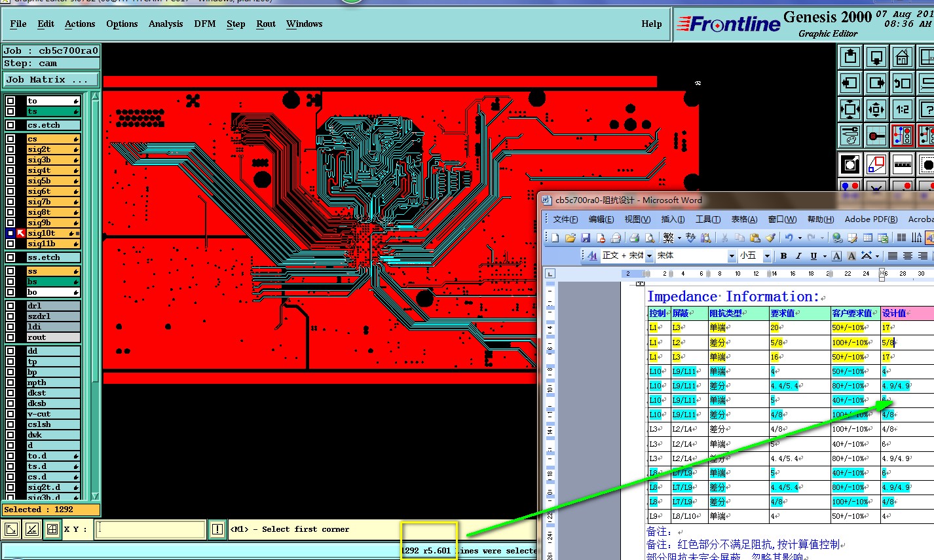Toggle checkbox for layer sig2t
Viewport: 934px width, 560px height.
pyautogui.click(x=10, y=149)
